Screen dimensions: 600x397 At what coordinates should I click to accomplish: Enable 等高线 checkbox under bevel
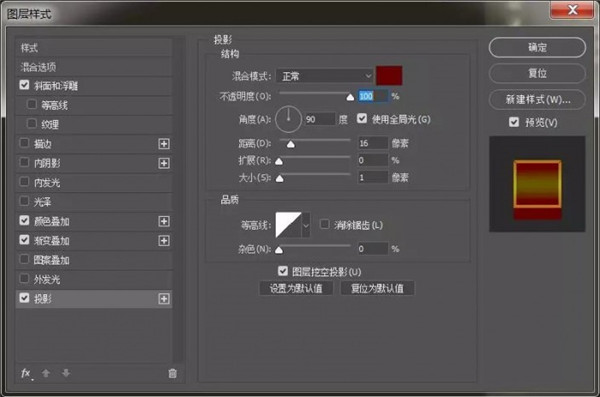(x=32, y=104)
